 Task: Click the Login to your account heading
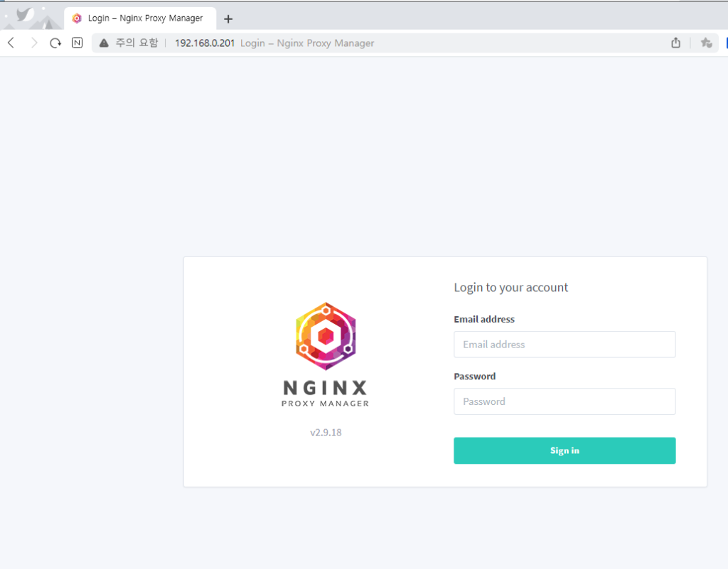pos(510,288)
